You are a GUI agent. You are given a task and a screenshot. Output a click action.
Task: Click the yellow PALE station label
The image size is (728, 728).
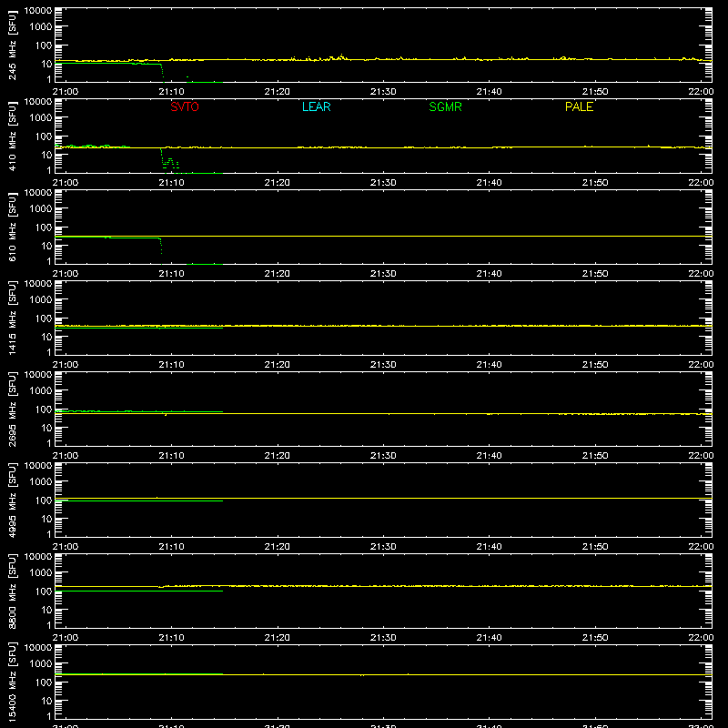[x=579, y=106]
